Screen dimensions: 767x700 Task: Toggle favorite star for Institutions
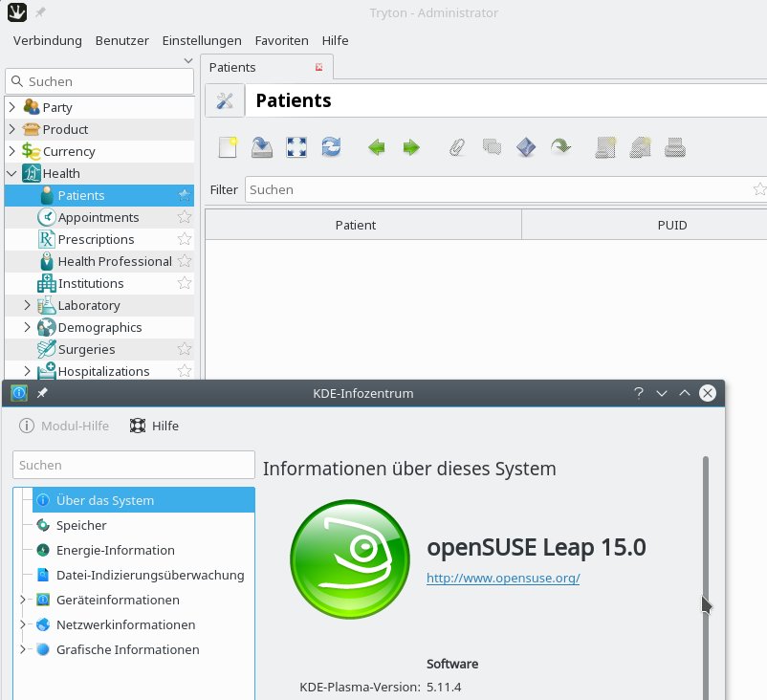click(184, 283)
